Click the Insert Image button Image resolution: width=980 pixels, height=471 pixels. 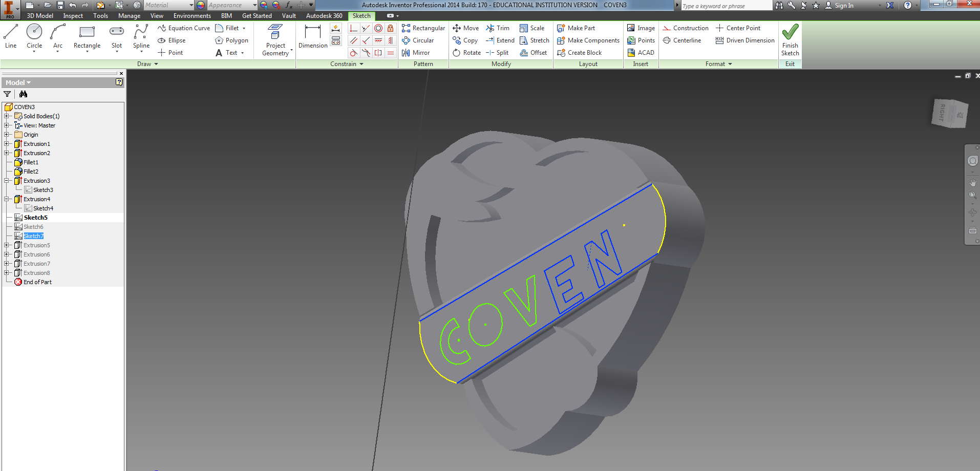click(x=641, y=28)
